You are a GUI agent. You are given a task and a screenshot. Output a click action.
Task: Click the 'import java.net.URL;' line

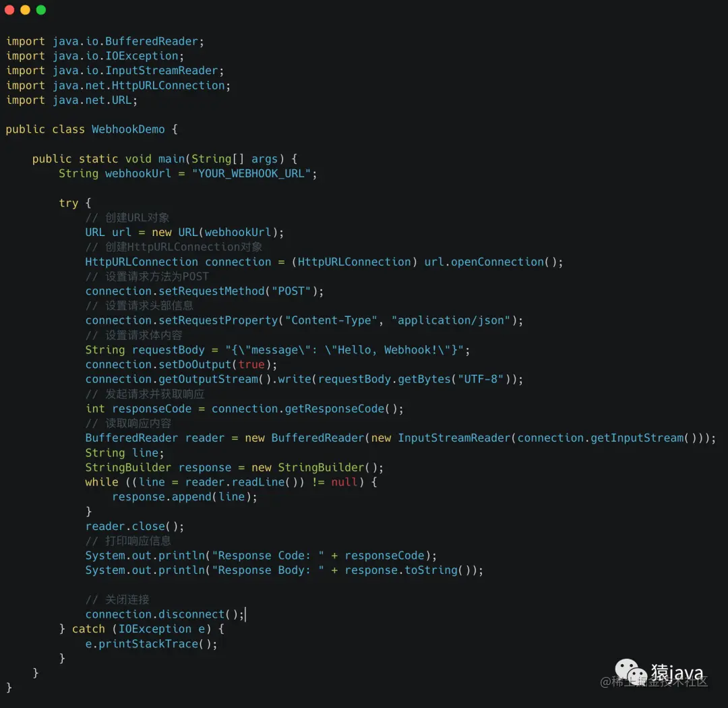71,100
